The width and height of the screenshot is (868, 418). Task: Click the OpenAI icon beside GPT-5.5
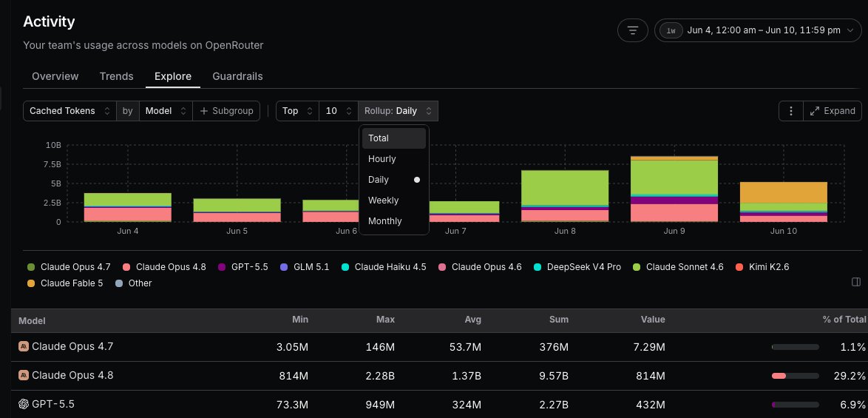23,404
